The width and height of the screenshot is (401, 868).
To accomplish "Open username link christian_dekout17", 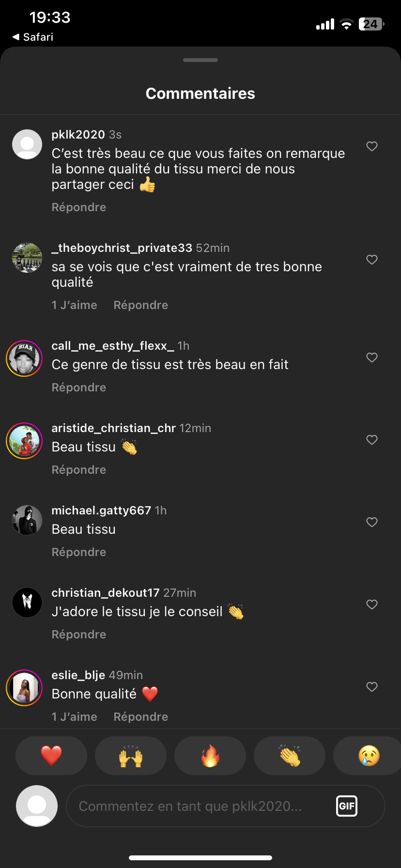I will (x=106, y=593).
